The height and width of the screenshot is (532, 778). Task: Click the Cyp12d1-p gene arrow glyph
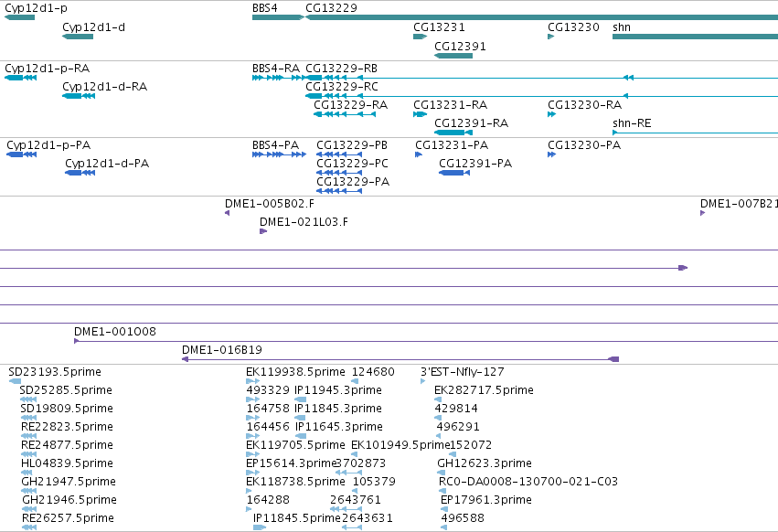[19, 17]
